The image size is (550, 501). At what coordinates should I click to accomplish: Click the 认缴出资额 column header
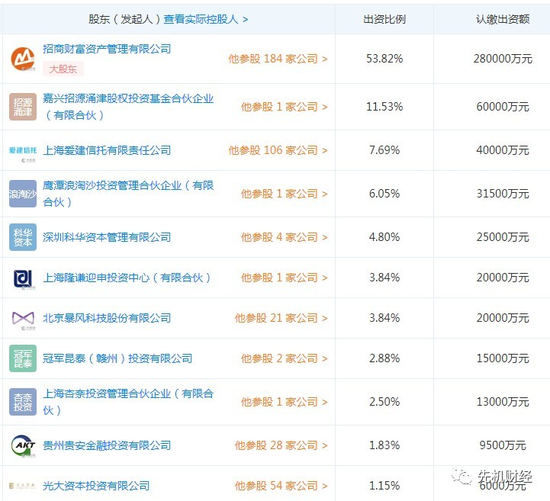[502, 19]
